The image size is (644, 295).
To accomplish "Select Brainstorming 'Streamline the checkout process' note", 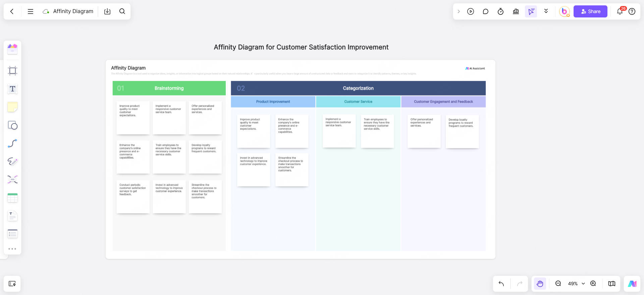I will pyautogui.click(x=205, y=197).
